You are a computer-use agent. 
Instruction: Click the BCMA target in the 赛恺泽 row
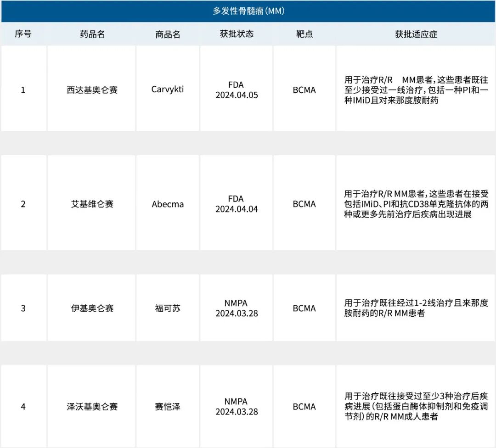click(x=304, y=407)
